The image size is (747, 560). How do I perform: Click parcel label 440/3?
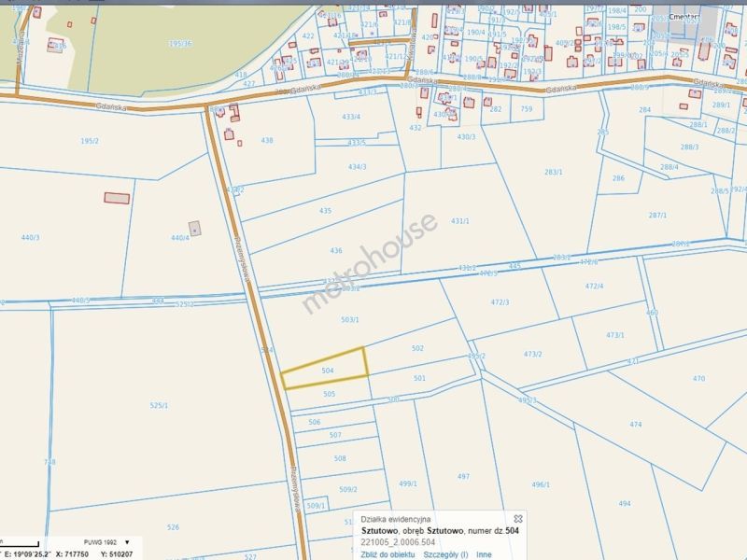pos(31,237)
